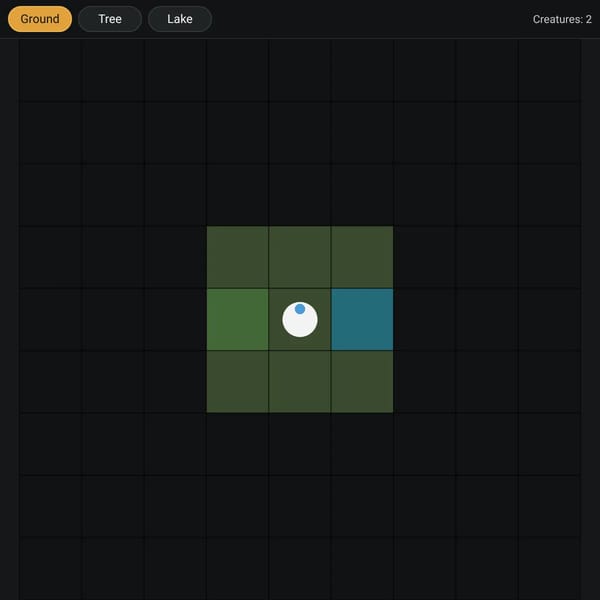Click the ground tile above the tree tile
The height and width of the screenshot is (600, 600).
(x=238, y=257)
